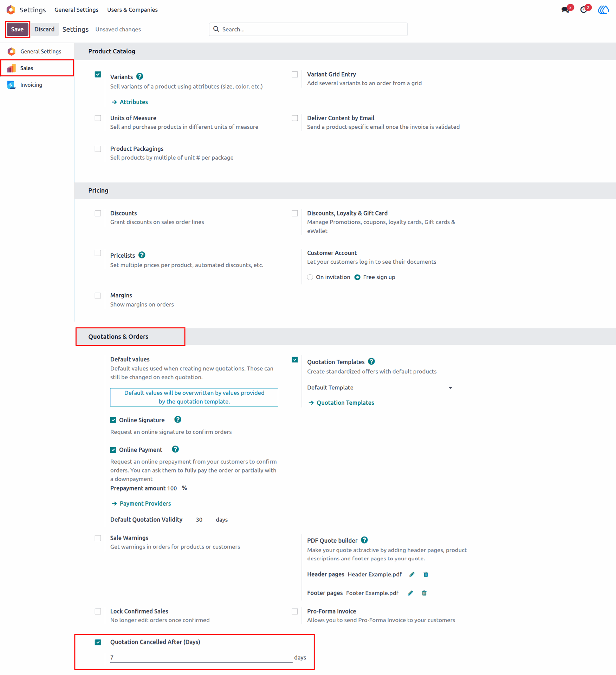Image resolution: width=616 pixels, height=675 pixels.
Task: Open help tooltip icon next to Pricelists
Action: (142, 255)
